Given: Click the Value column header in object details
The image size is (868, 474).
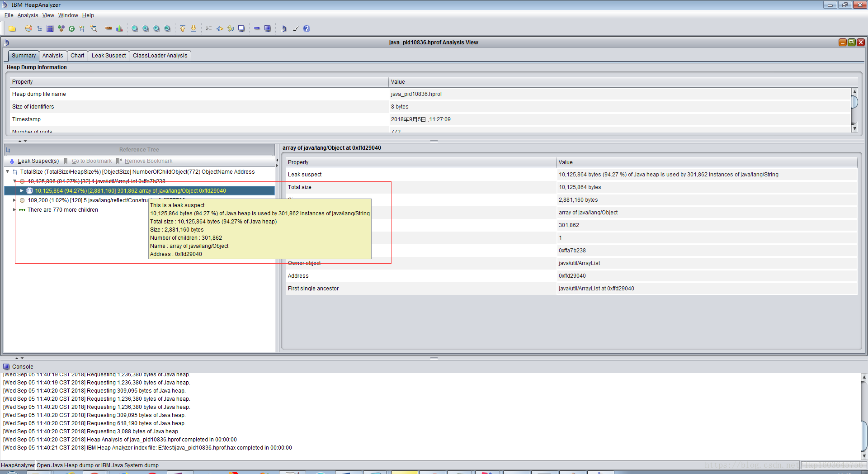Looking at the screenshot, I should (x=707, y=162).
